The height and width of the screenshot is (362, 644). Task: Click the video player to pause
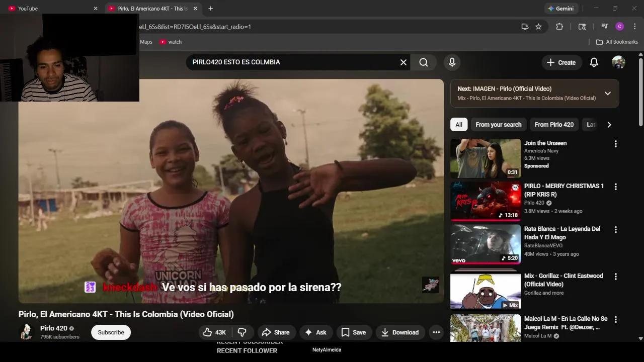(231, 191)
